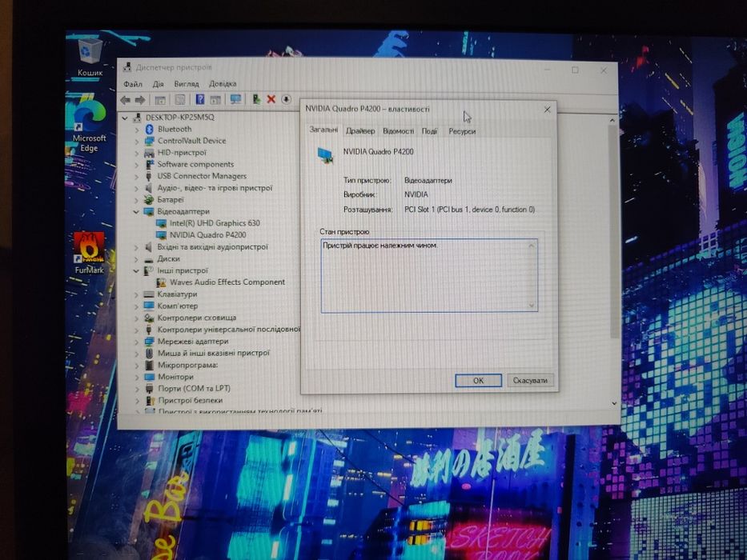Screen dimensions: 747x560
Task: Collapse the Відеоадаптери category
Action: coord(136,211)
